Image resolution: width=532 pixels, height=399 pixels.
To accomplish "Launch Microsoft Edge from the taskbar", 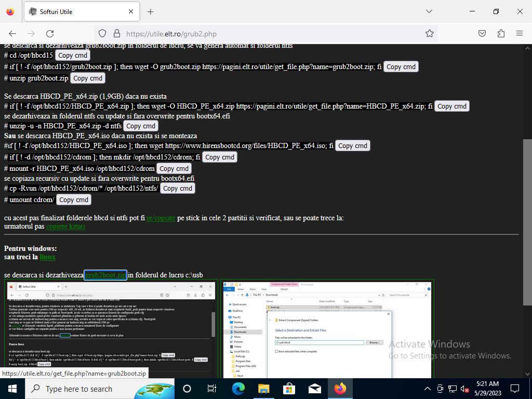I will coord(238,389).
